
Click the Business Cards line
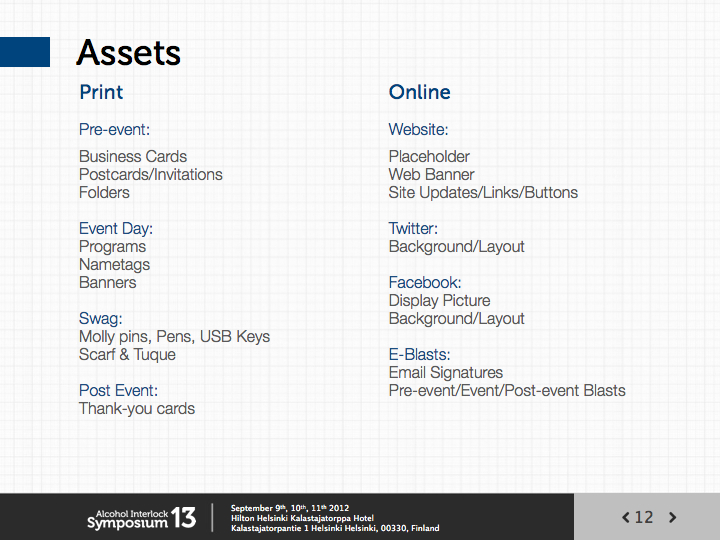133,157
